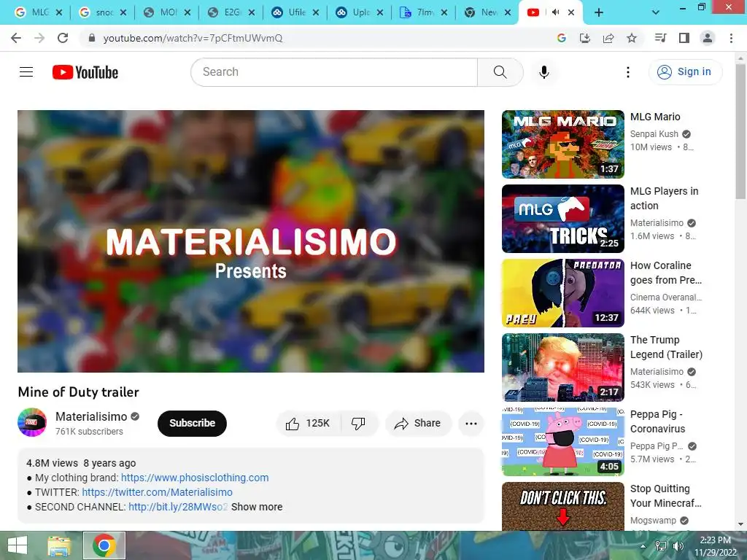The height and width of the screenshot is (560, 747).
Task: Open the system tray volume icon
Action: pos(678,546)
